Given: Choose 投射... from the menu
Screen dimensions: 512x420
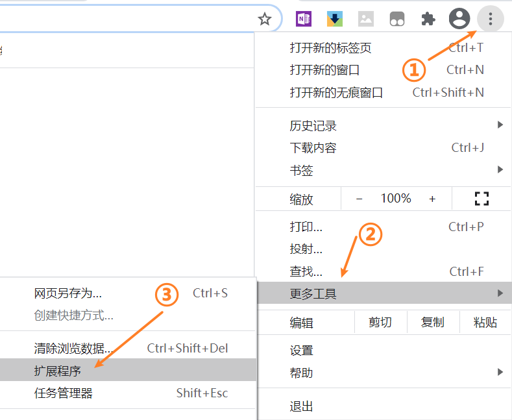Looking at the screenshot, I should point(384,249).
